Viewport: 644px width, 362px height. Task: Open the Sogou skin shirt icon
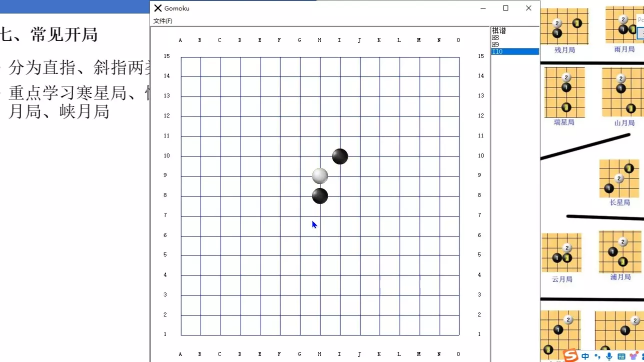pos(633,356)
